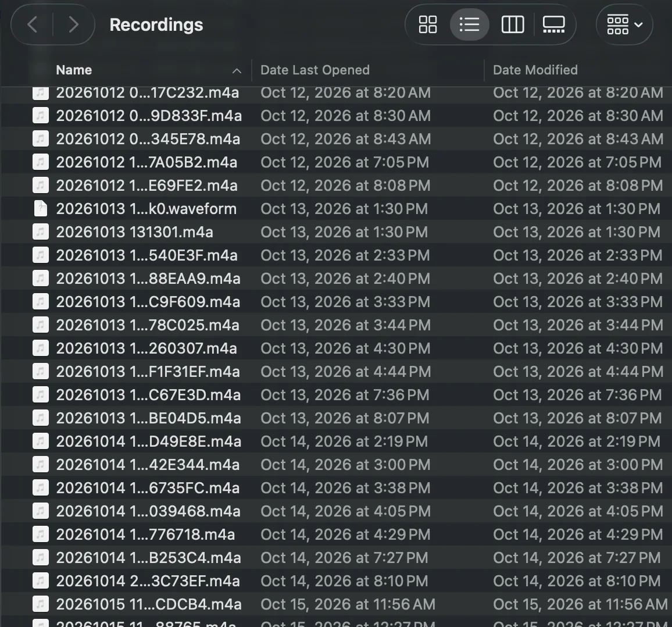Click the audio icon of 20261013 131301.m4a
Screen dimensions: 672x627
[41, 232]
